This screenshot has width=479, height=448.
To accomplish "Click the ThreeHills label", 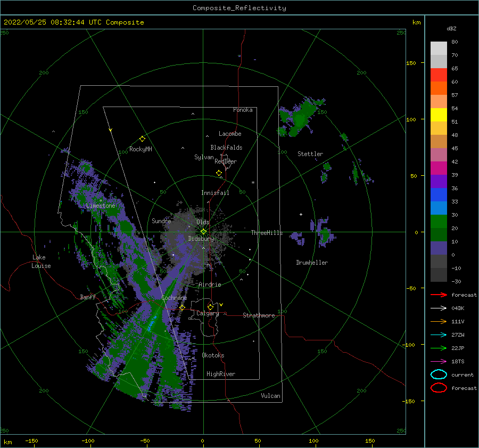I will pyautogui.click(x=267, y=233).
